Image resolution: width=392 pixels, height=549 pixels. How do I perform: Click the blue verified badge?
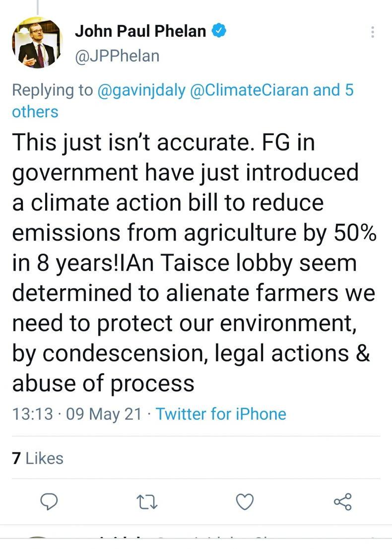pyautogui.click(x=219, y=31)
